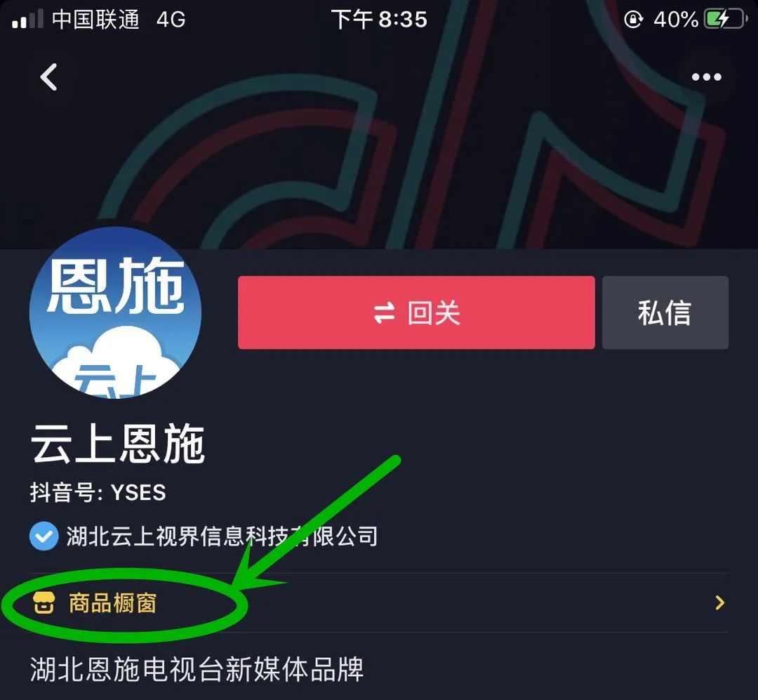The image size is (758, 700).
Task: Tap the 云上恩施 profile avatar
Action: click(115, 312)
